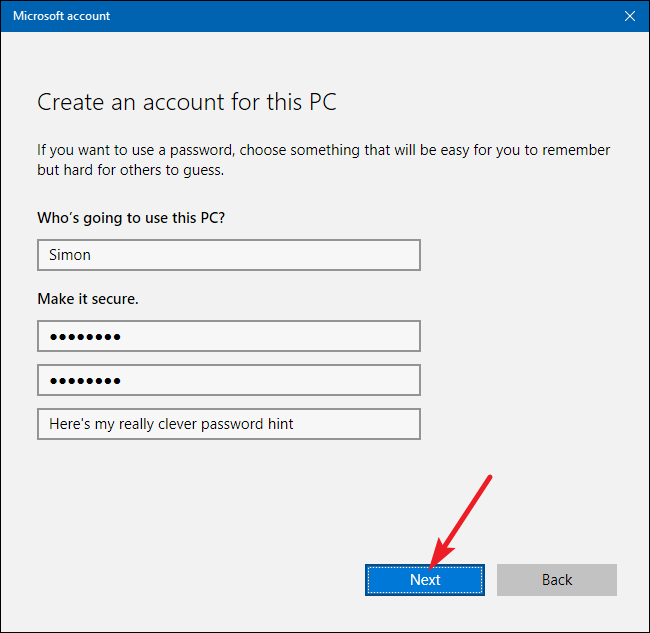
Task: Focus the username field containing Simon
Action: [229, 255]
